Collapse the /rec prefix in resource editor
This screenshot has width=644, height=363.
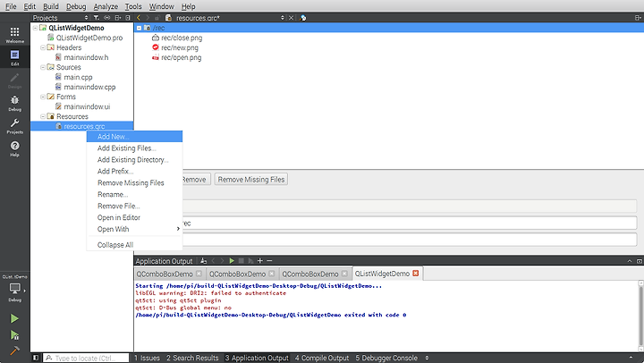[140, 28]
